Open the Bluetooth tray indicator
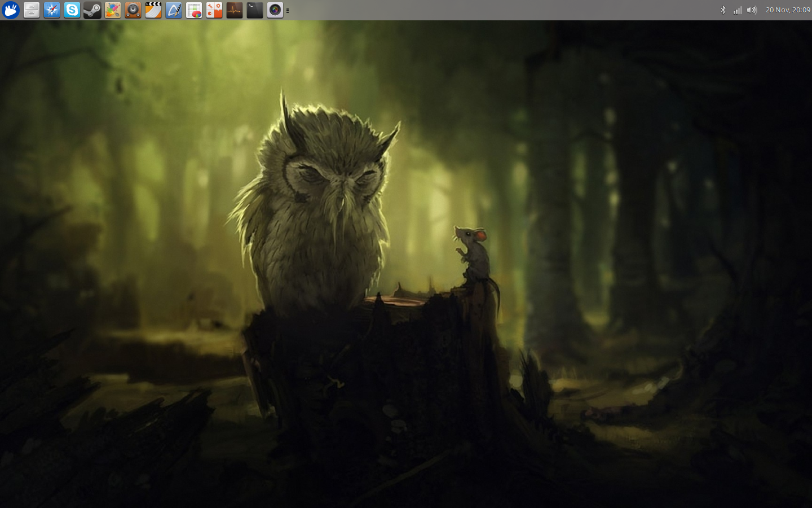 point(723,10)
